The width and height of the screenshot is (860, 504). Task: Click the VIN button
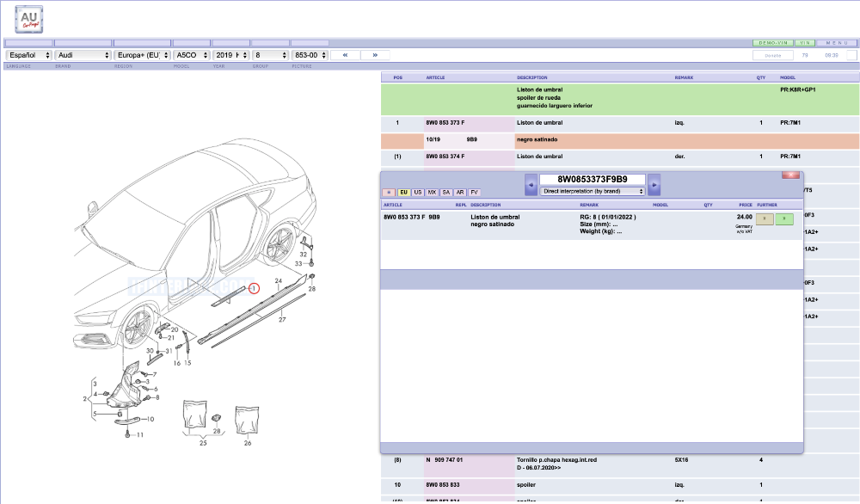tap(805, 43)
